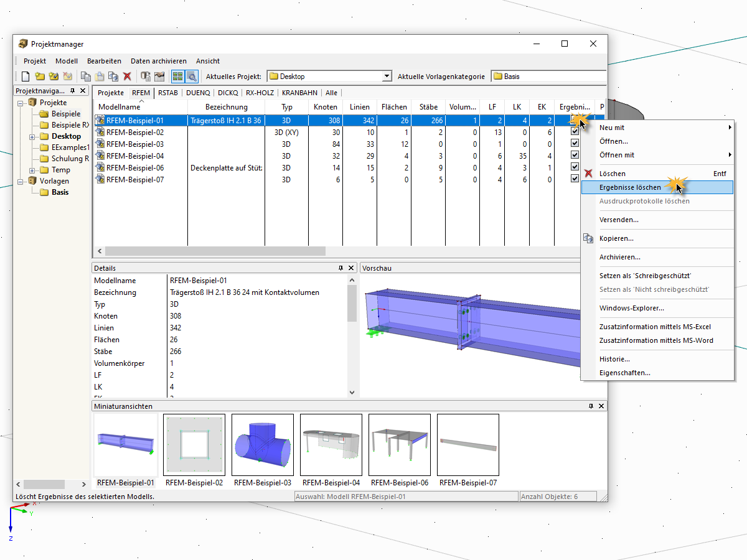Viewport: 747px width, 560px height.
Task: Choose Ergebnisse löschen in context menu
Action: [x=657, y=187]
